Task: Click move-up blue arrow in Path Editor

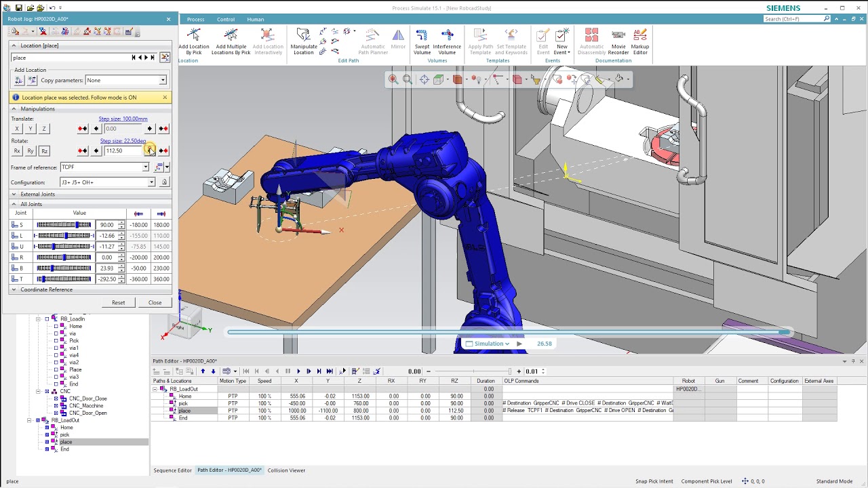Action: tap(203, 371)
